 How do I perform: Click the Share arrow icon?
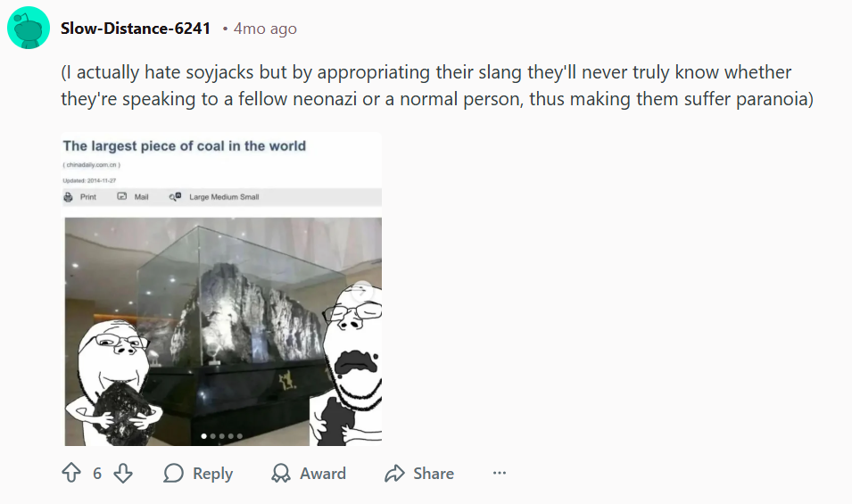point(394,473)
